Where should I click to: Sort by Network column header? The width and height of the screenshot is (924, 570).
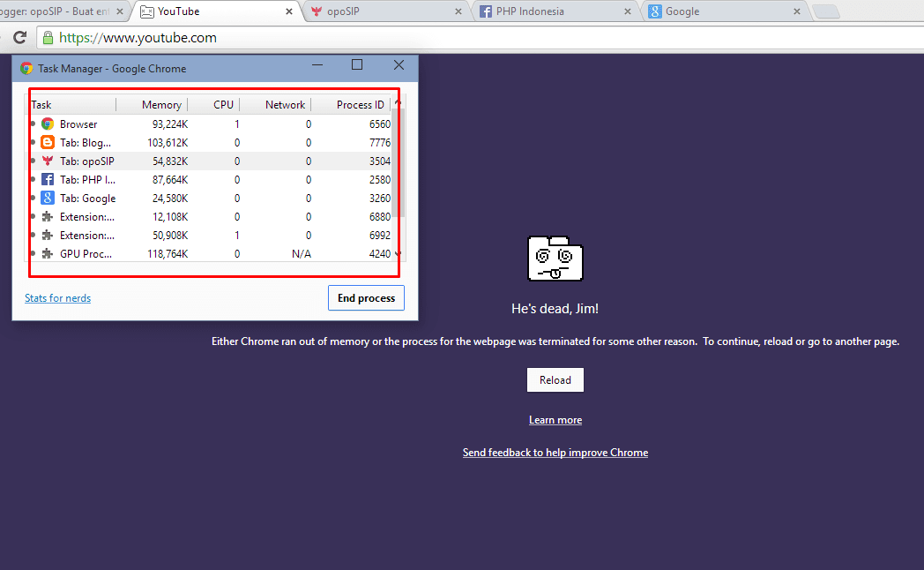point(275,104)
